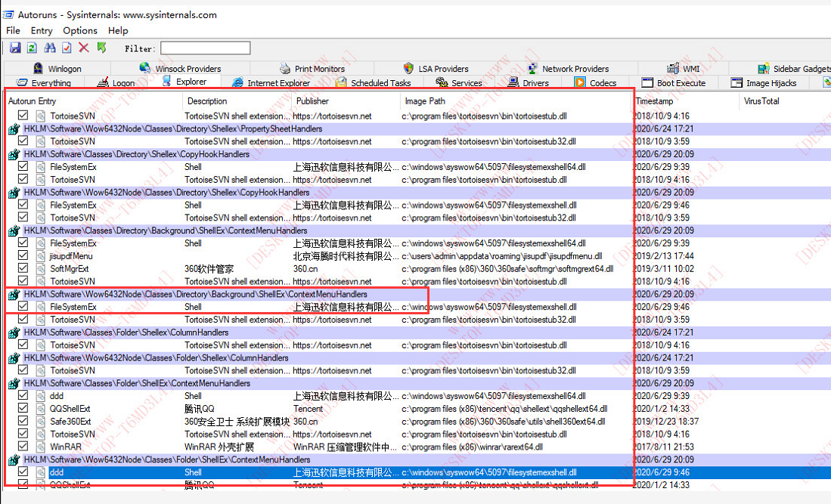Click the Autoruns app icon in the title bar
This screenshot has width=831, height=504.
[8, 15]
